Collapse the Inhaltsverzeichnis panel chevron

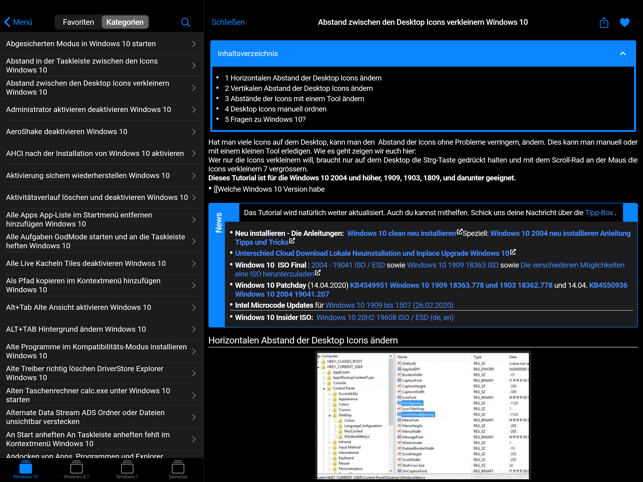[x=622, y=54]
